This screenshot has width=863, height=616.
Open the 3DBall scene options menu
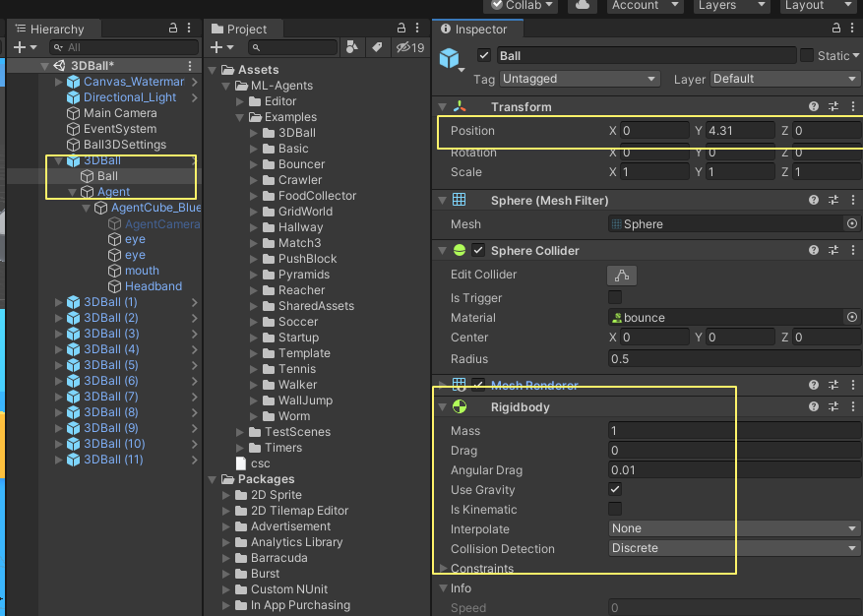click(x=190, y=66)
